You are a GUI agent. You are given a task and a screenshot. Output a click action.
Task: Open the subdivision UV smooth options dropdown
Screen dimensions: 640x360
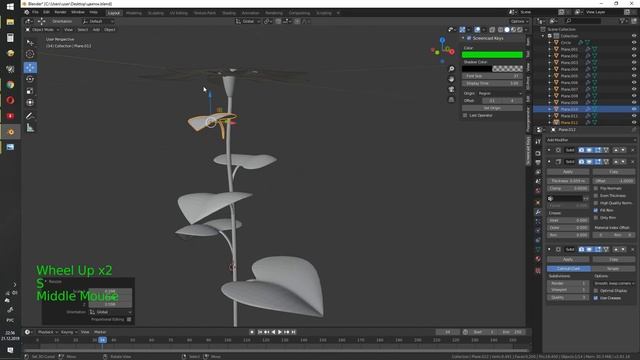615,283
